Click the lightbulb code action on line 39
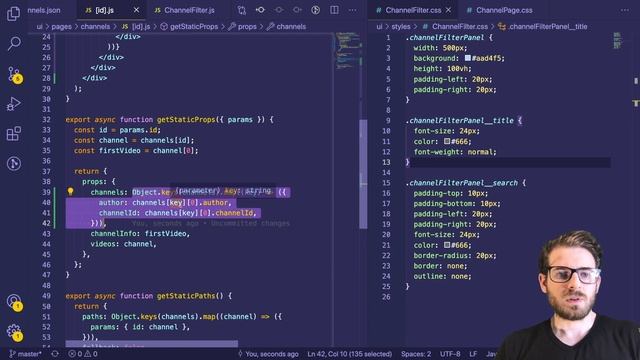 (70, 192)
